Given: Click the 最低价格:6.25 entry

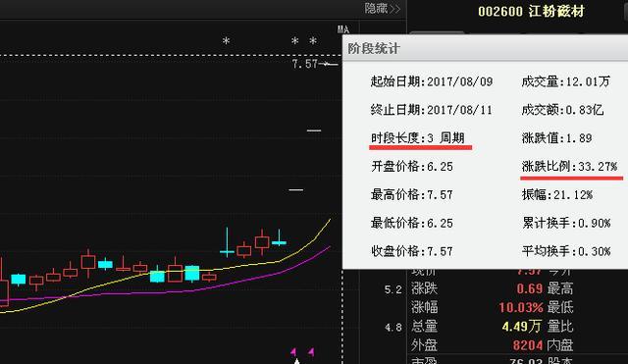Looking at the screenshot, I should pos(412,223).
